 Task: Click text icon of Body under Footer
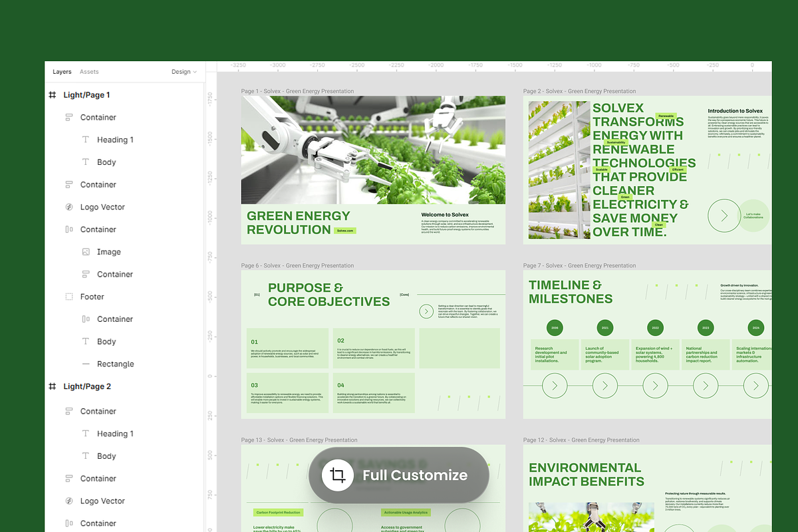point(85,341)
